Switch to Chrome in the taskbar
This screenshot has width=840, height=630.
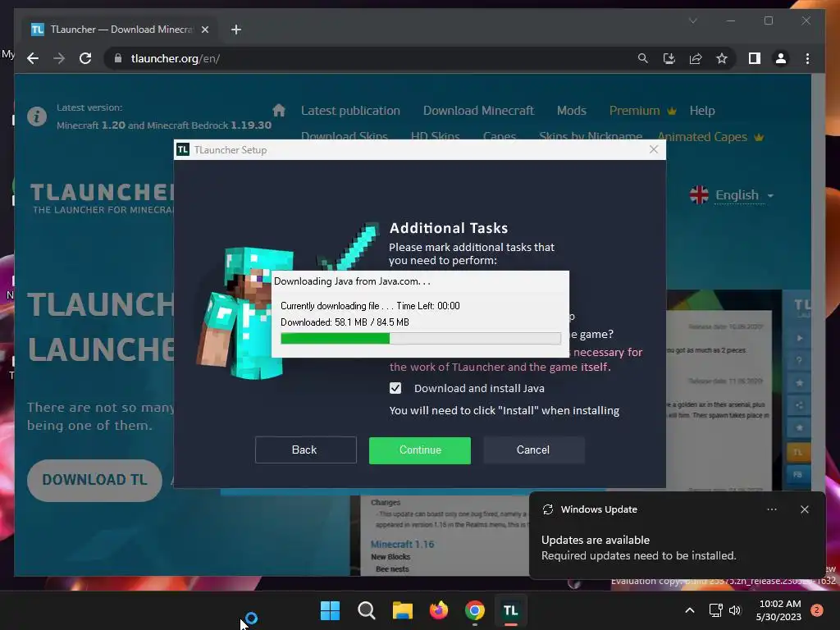coord(475,610)
